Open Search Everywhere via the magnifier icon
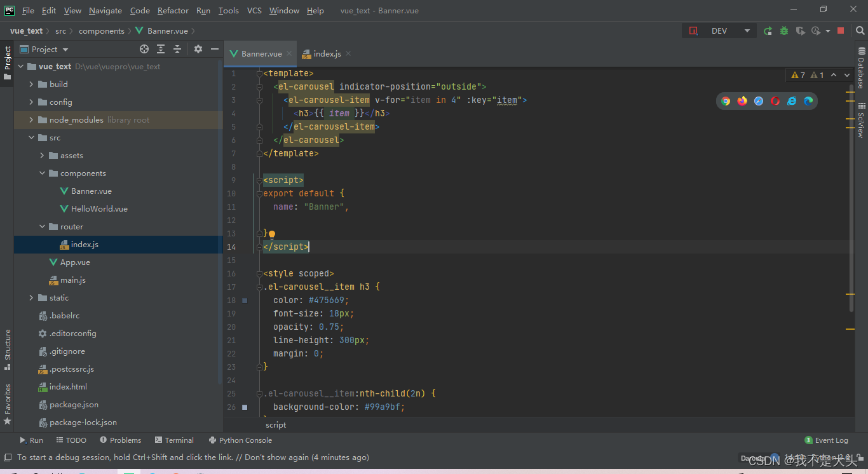The width and height of the screenshot is (868, 474). (860, 30)
